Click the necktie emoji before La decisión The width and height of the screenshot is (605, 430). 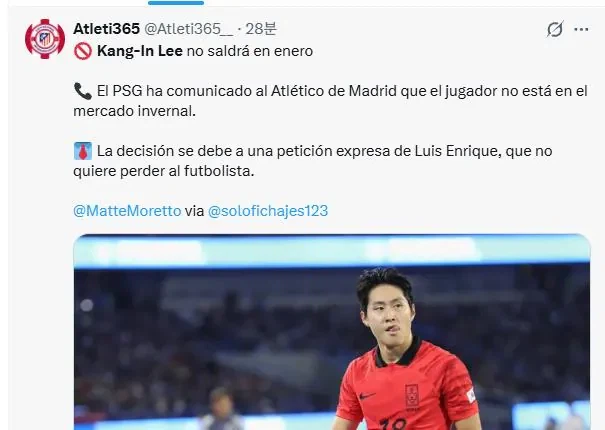[x=83, y=151]
